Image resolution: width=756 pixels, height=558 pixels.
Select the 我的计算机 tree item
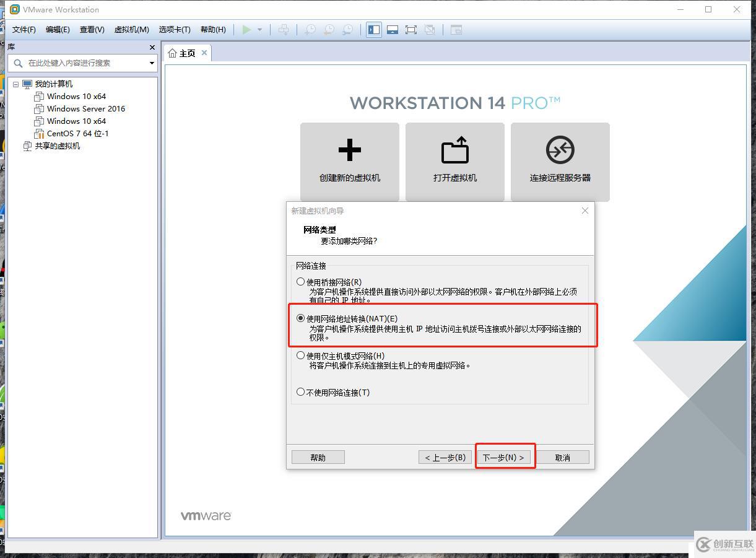(53, 84)
